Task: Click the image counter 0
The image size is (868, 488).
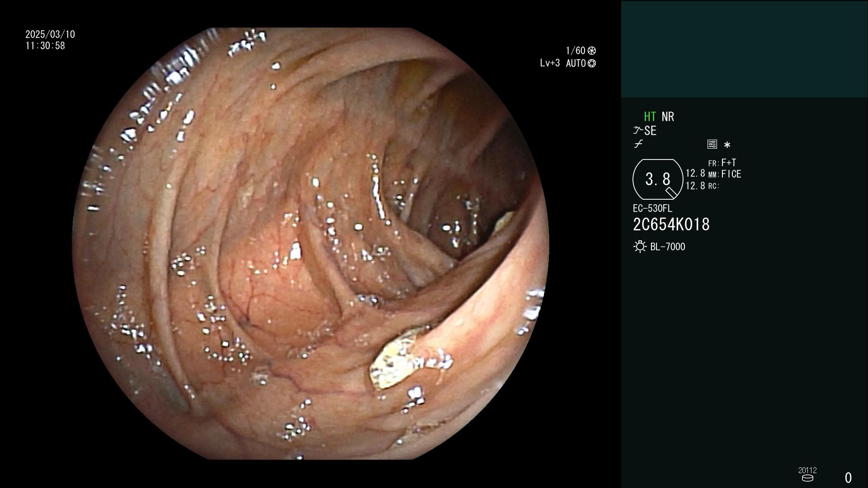Action: (848, 478)
